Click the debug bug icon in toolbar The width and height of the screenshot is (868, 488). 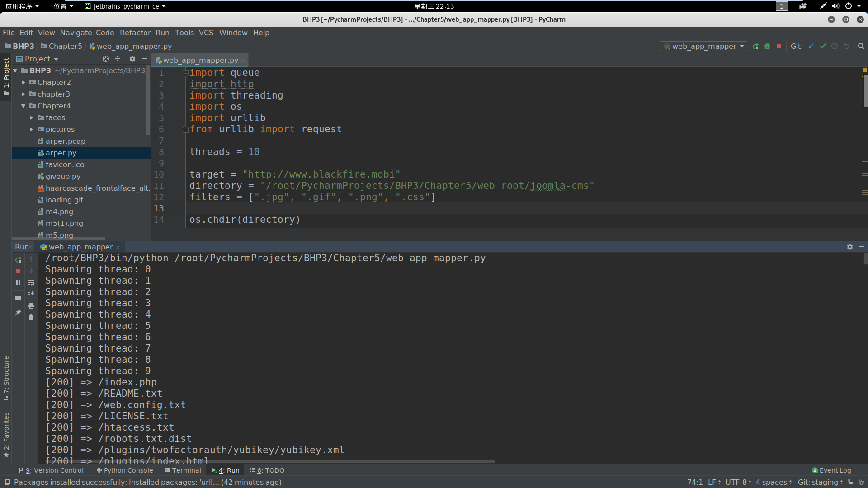(767, 46)
